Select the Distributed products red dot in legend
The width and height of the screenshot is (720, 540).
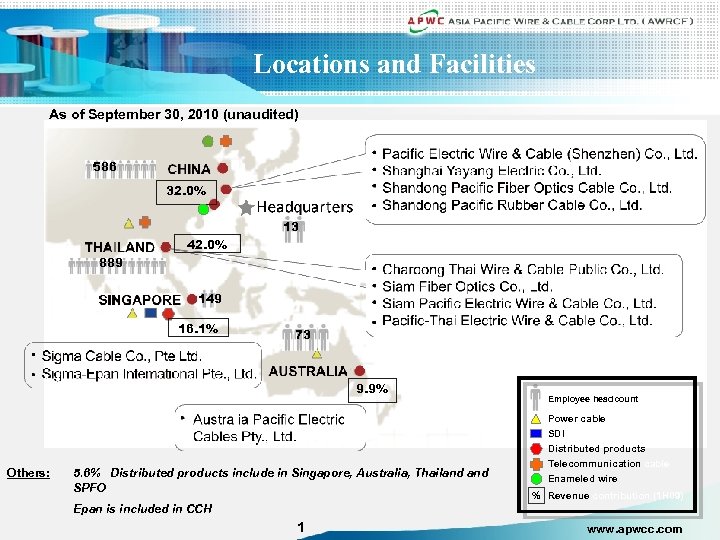tap(536, 449)
